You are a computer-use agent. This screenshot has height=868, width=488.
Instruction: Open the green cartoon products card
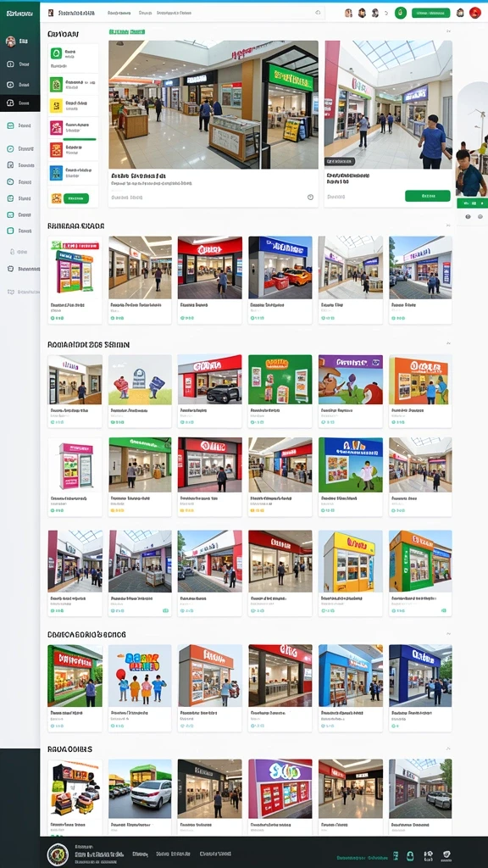click(x=280, y=391)
